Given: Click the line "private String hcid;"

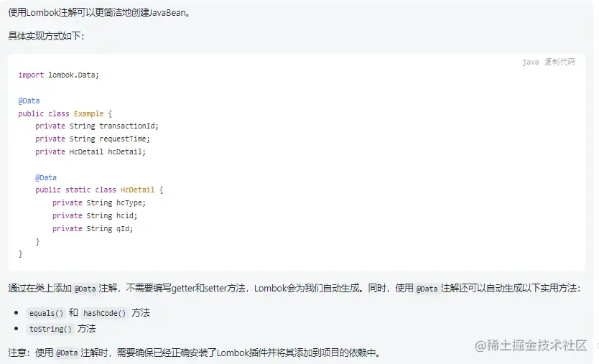Looking at the screenshot, I should point(95,216).
